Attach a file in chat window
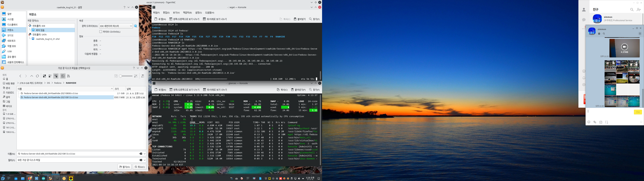The image size is (644, 181). coord(595,122)
